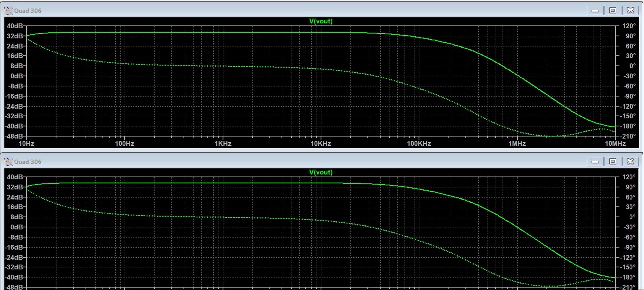Click the 0dB magnitude label in the lower plot
644x290 pixels.
pyautogui.click(x=16, y=227)
